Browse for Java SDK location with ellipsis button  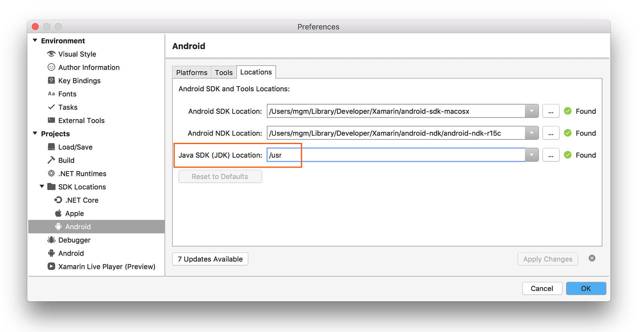pos(551,155)
